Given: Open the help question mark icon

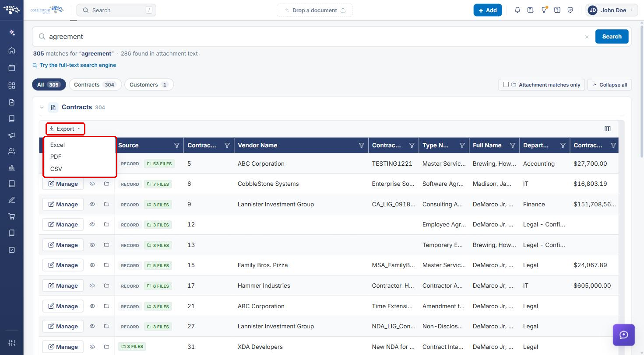Looking at the screenshot, I should pos(557,10).
